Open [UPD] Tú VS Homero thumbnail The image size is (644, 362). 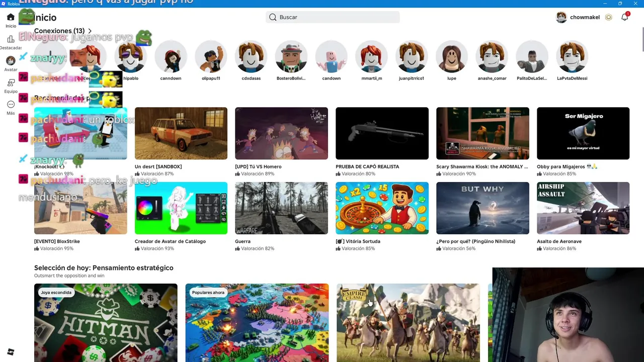pyautogui.click(x=281, y=133)
